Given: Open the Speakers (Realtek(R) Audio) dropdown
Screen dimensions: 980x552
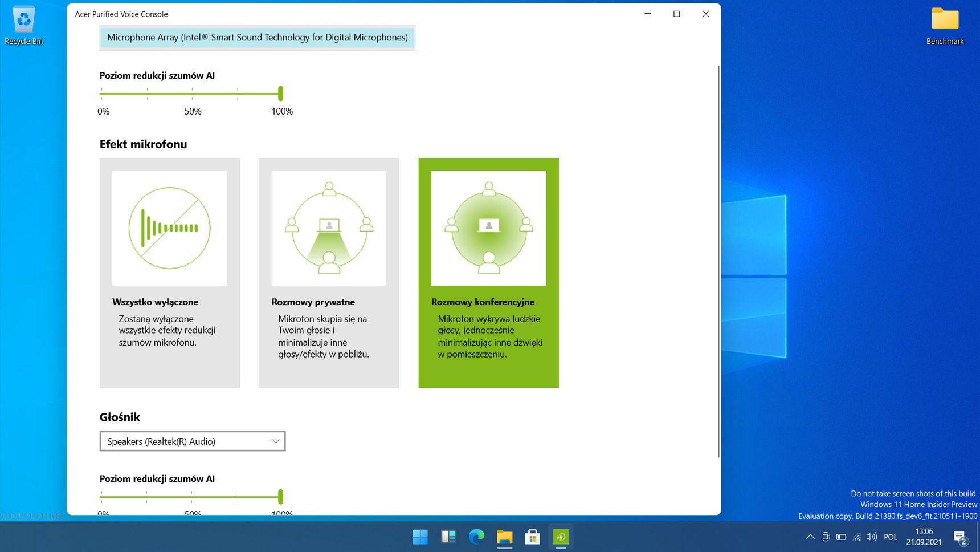Looking at the screenshot, I should pyautogui.click(x=193, y=441).
